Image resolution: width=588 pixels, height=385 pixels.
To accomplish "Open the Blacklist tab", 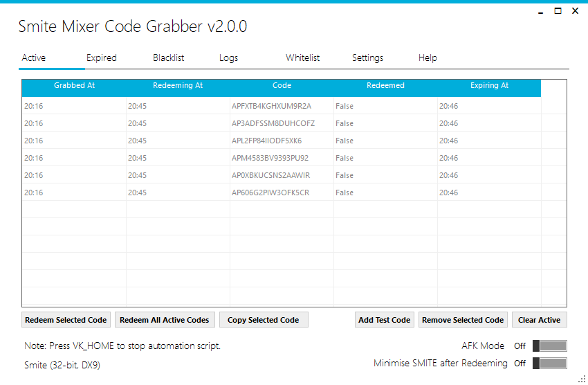I will click(x=168, y=57).
